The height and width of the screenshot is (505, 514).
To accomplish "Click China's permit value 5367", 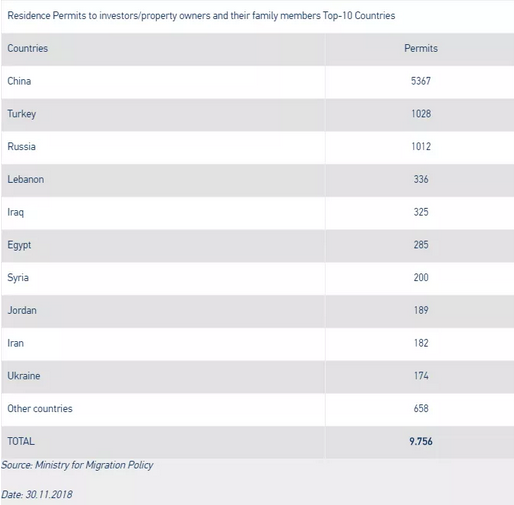I will click(x=421, y=81).
